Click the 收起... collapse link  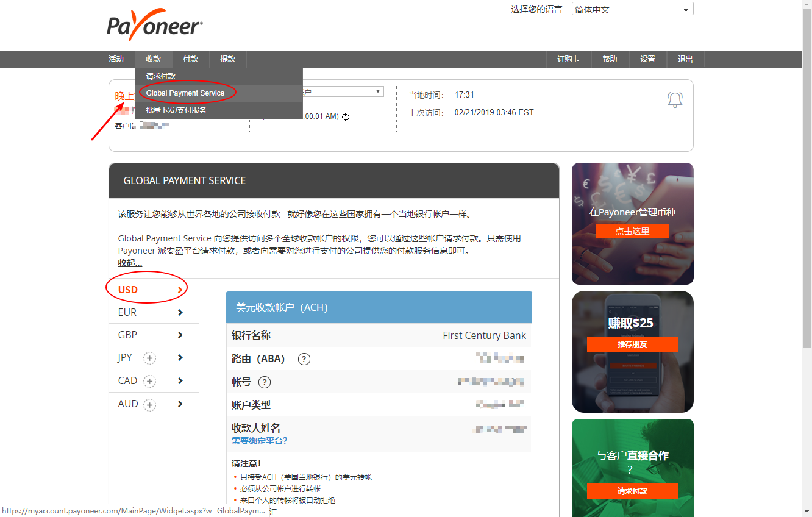[130, 263]
